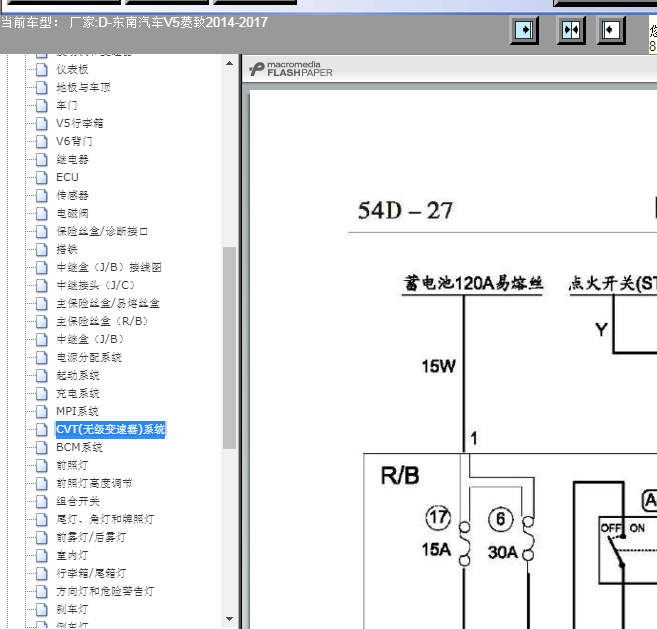Screen dimensions: 657x629
Task: Select the highlighted CVT(无级变速器)系统 item
Action: 111,430
